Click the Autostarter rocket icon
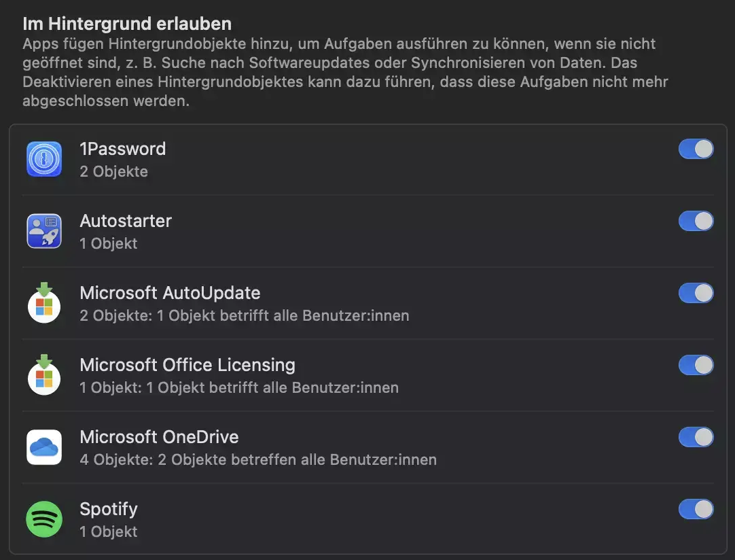 coord(44,231)
